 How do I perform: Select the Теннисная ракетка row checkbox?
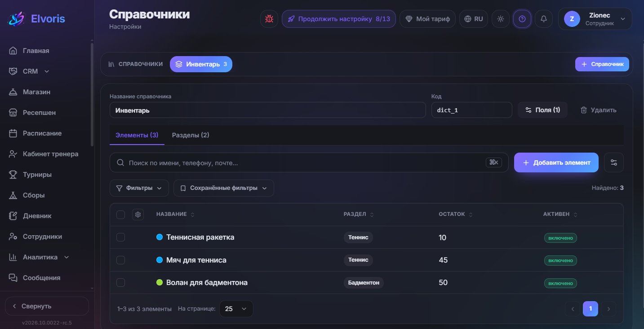point(120,237)
